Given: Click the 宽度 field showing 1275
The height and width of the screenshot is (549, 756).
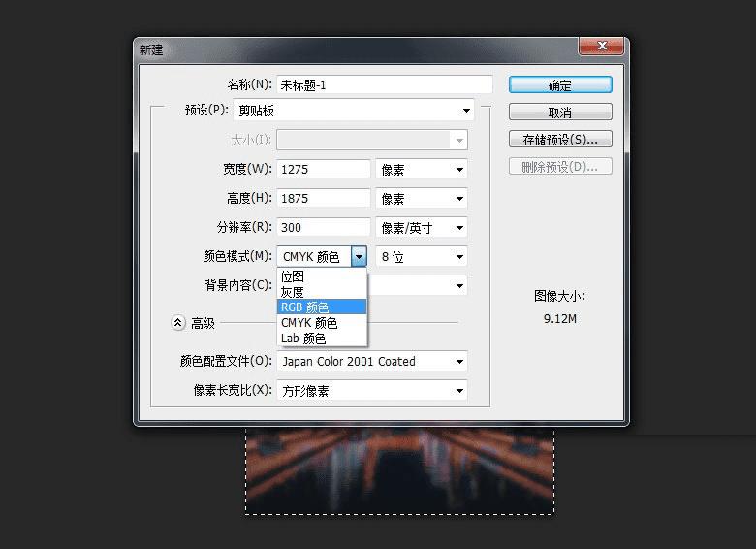Looking at the screenshot, I should 323,170.
